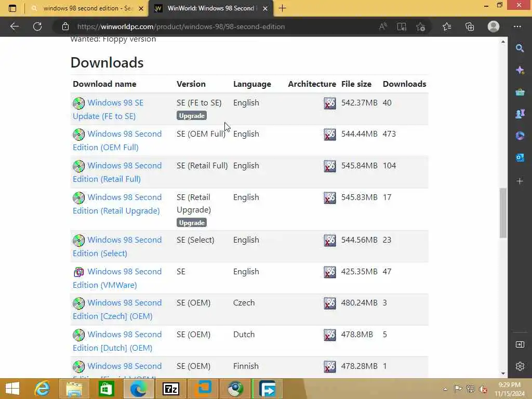Click the browser back arrow
The width and height of the screenshot is (532, 399).
click(14, 26)
